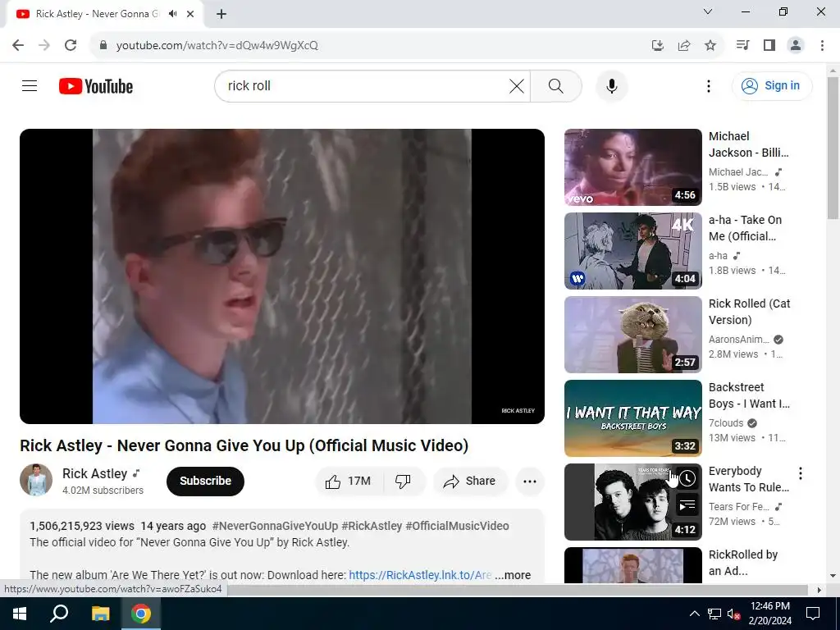Like the video with thumbs up
The height and width of the screenshot is (630, 840).
pyautogui.click(x=349, y=481)
